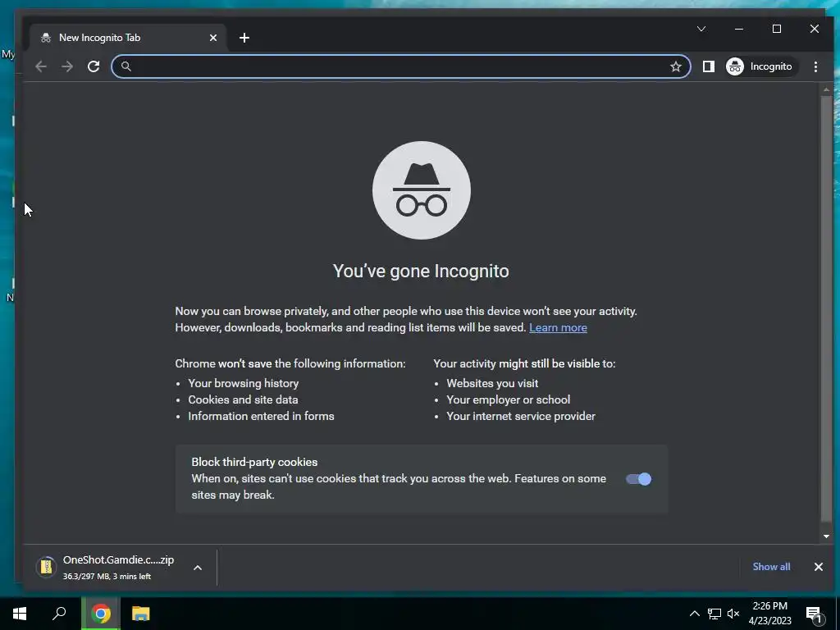Click the back navigation arrow
The image size is (840, 630).
pos(41,66)
